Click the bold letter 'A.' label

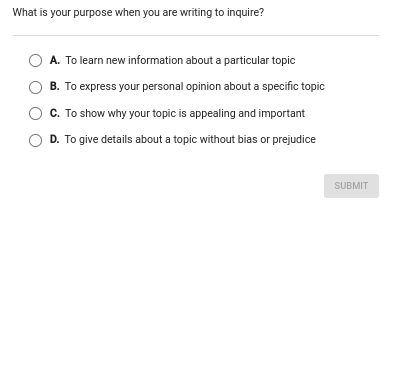(55, 60)
